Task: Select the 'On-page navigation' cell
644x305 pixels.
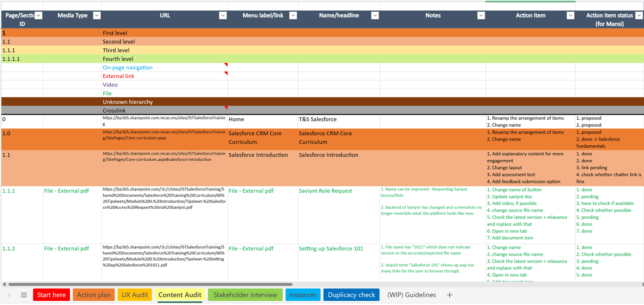Action: 165,67
